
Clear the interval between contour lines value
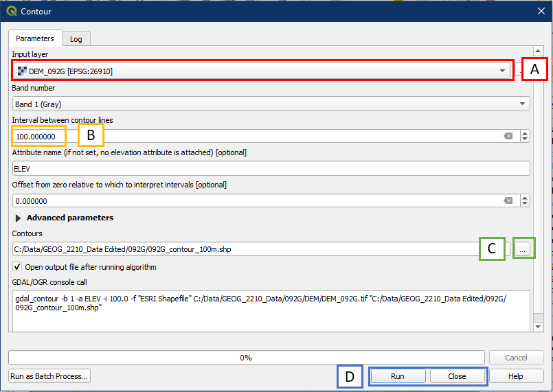(508, 136)
